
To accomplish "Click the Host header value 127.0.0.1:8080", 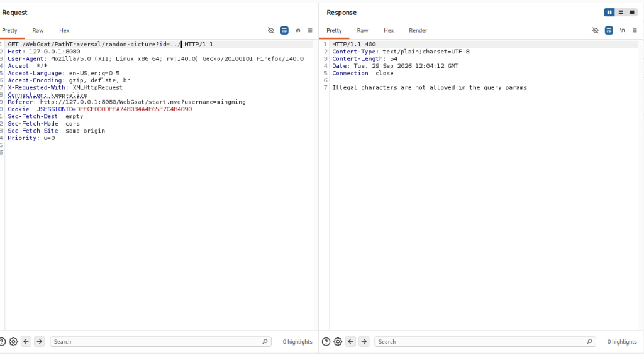I will tap(54, 52).
